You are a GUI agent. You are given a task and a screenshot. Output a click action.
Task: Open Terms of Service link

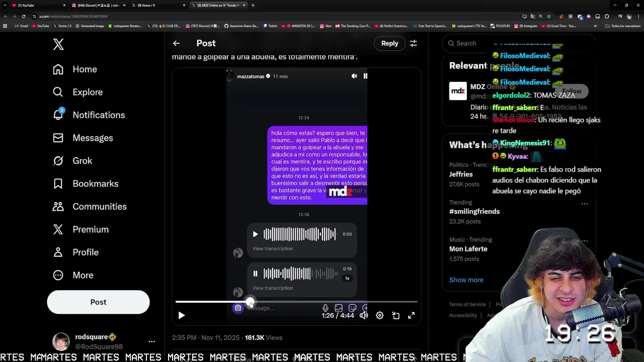[x=467, y=304]
